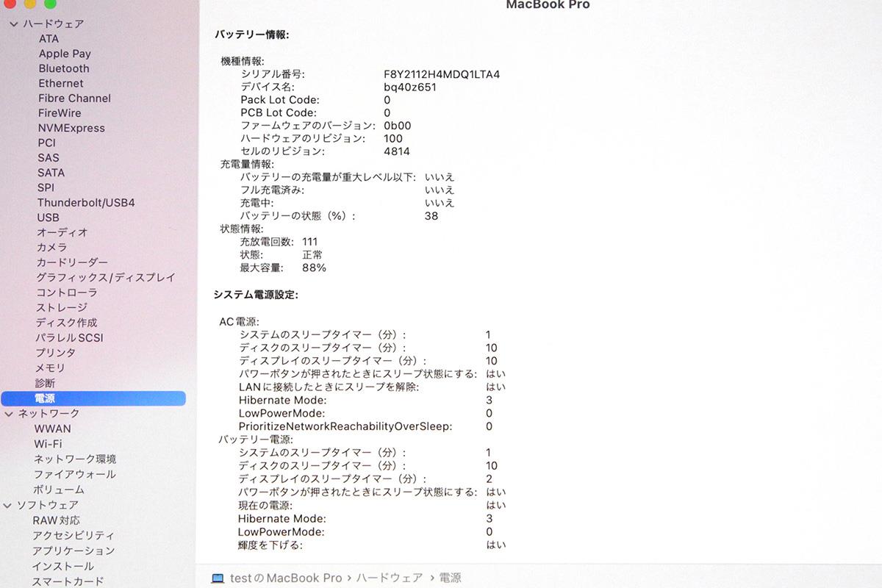Click the ネットワーク section header
Screen dimensions: 882x588
(x=49, y=414)
